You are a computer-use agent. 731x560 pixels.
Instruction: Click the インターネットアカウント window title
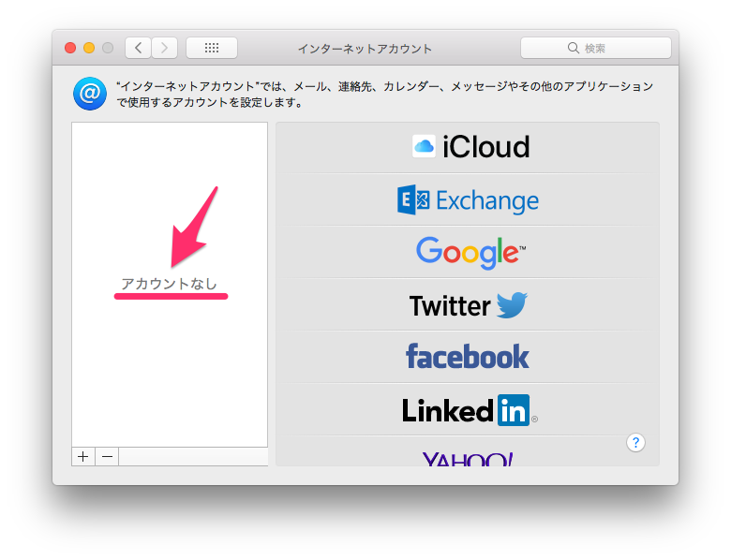365,48
